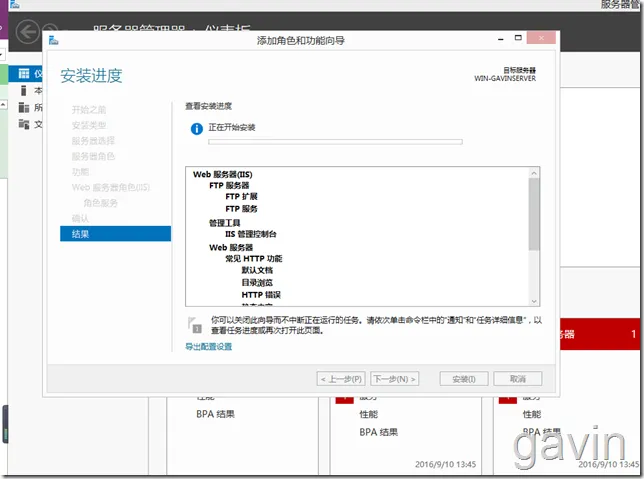Viewport: 644px width, 479px height.
Task: Select the local server icon in sidebar
Action: (24, 90)
